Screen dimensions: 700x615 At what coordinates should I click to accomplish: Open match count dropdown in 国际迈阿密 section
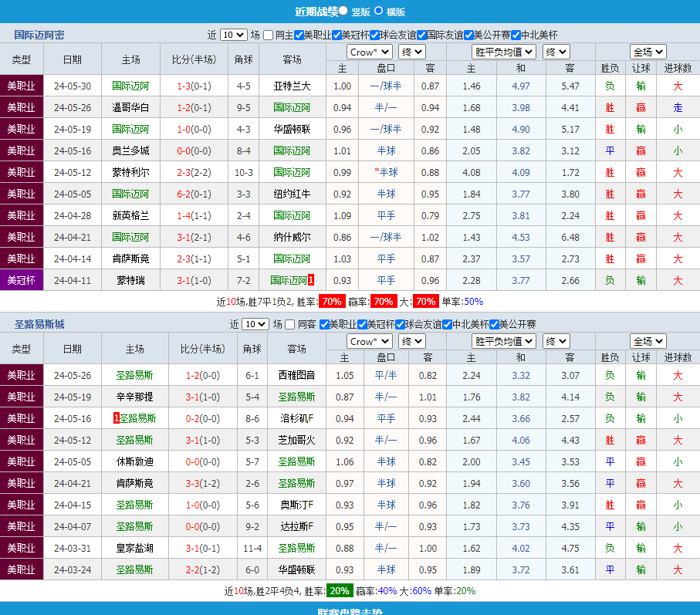click(233, 35)
